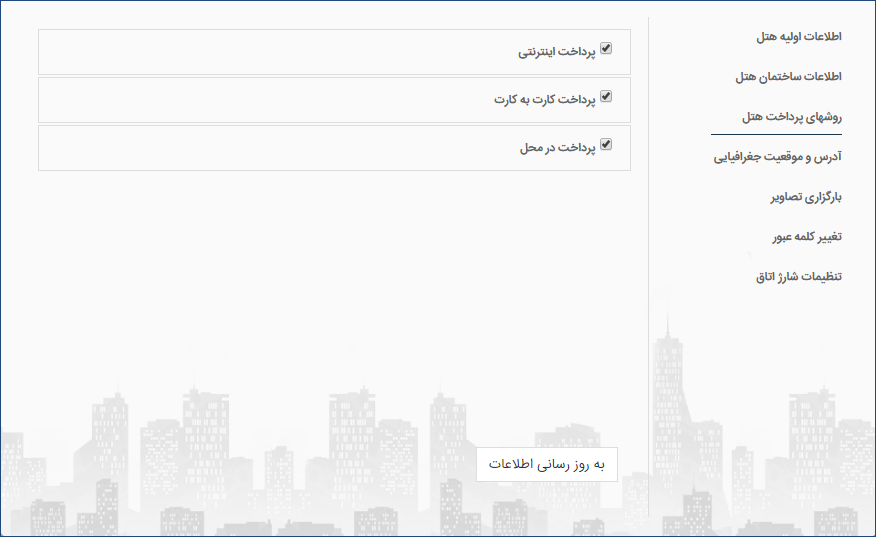Select روشهای پرداخت هتل menu item
This screenshot has width=876, height=537.
(x=792, y=117)
